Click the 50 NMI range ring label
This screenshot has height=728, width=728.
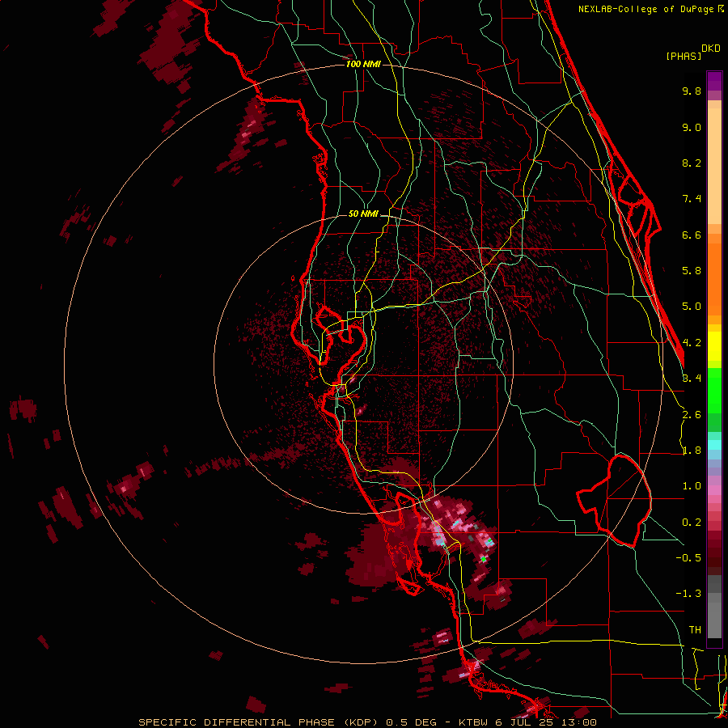tap(363, 214)
